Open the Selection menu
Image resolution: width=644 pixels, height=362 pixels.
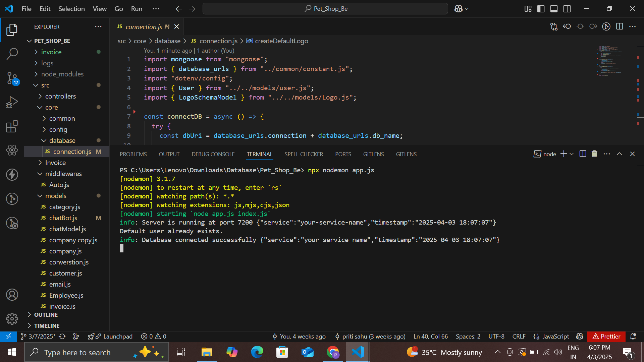(71, 9)
